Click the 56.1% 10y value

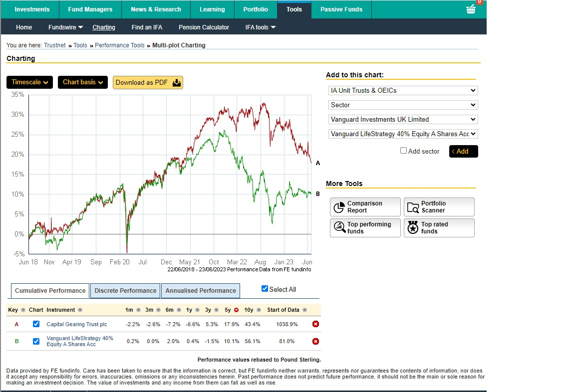252,341
